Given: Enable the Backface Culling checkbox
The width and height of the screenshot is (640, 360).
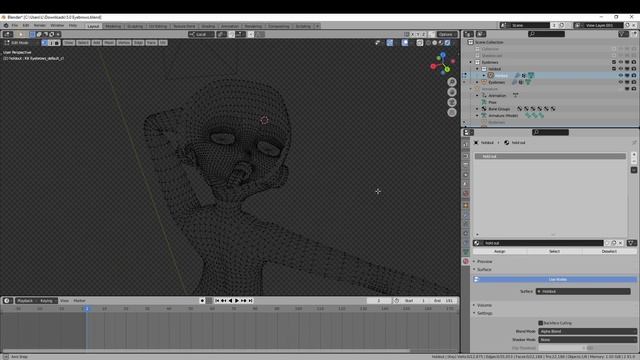Looking at the screenshot, I should click(540, 323).
